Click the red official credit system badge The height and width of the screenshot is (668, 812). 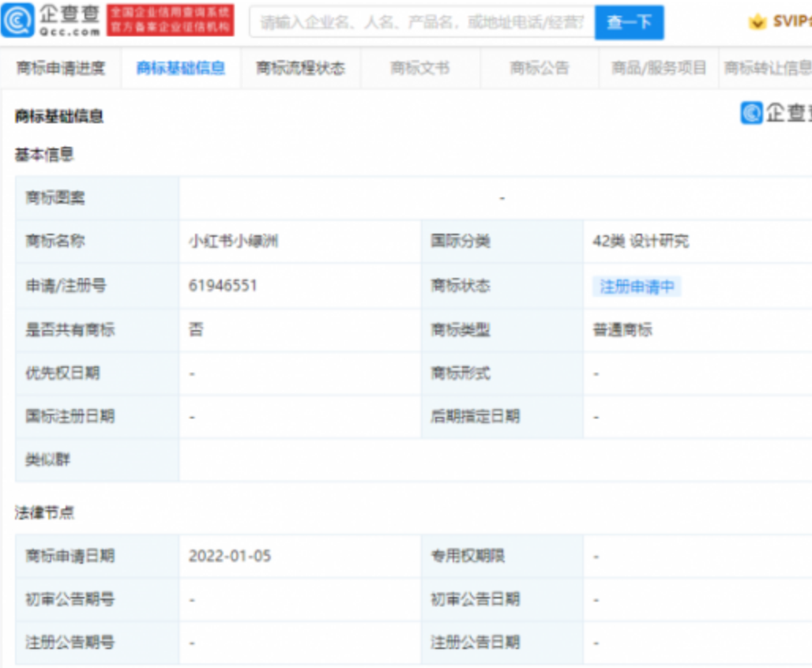pos(171,21)
